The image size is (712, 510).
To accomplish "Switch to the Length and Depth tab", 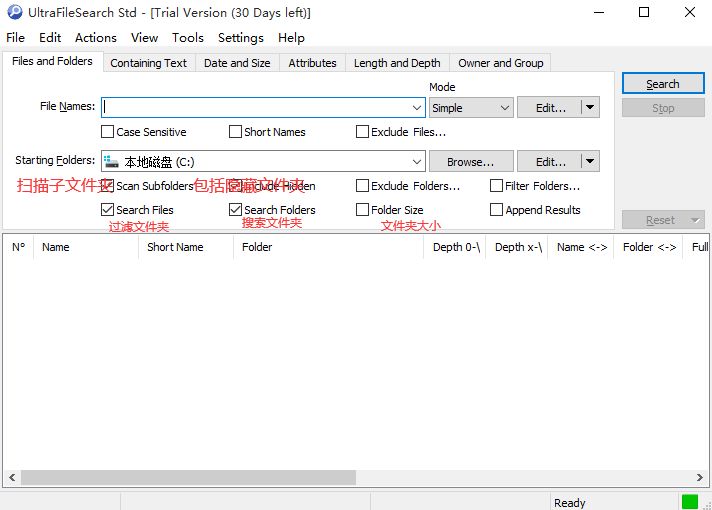I will tap(397, 63).
